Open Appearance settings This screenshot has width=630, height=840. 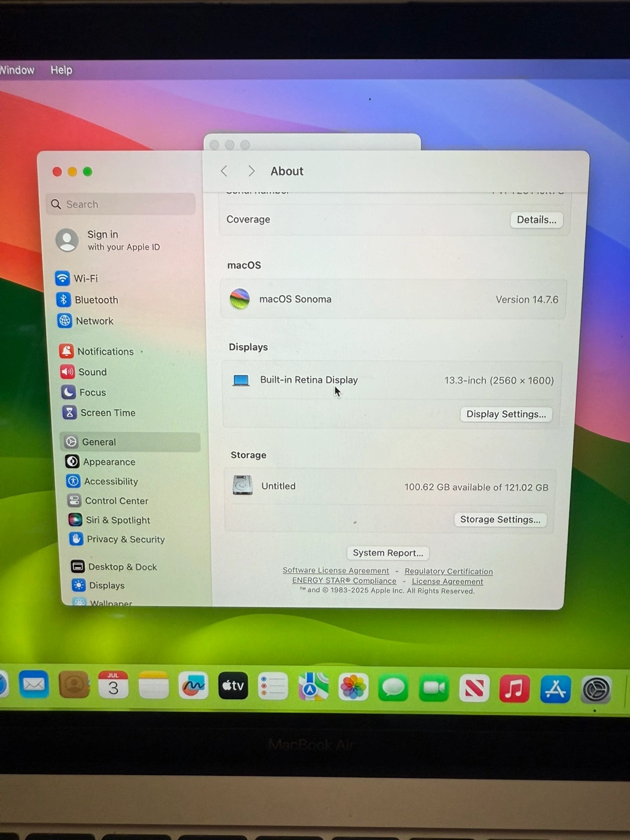100,461
